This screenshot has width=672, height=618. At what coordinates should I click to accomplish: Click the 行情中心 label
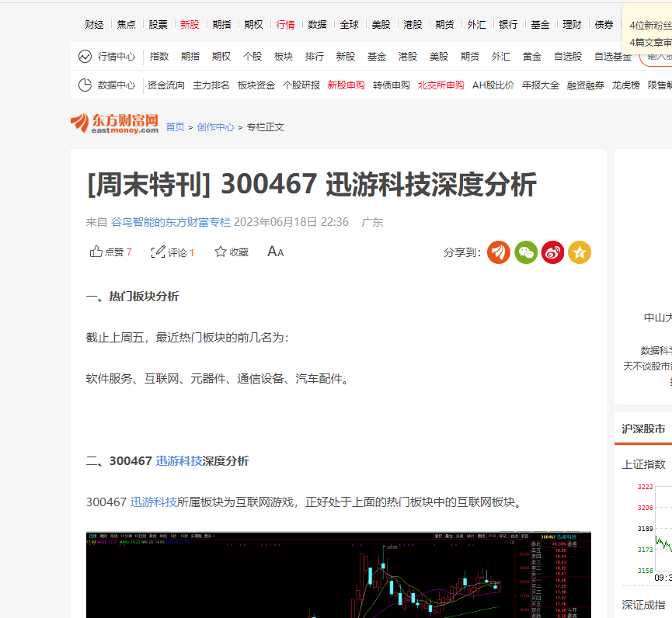coord(116,56)
